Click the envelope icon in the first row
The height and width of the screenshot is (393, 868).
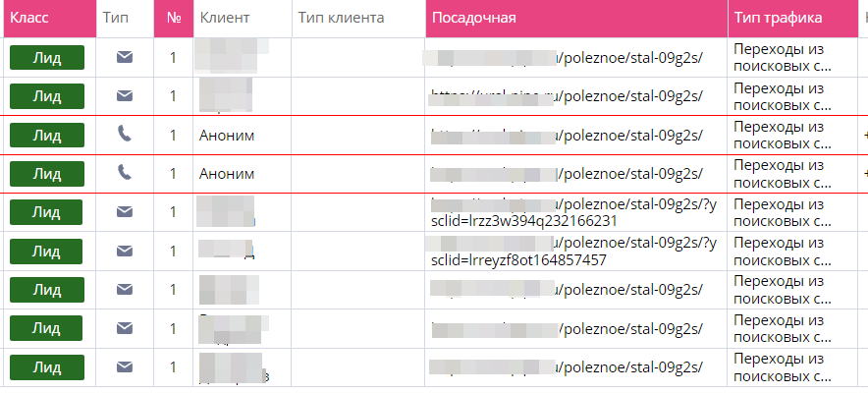click(x=124, y=57)
